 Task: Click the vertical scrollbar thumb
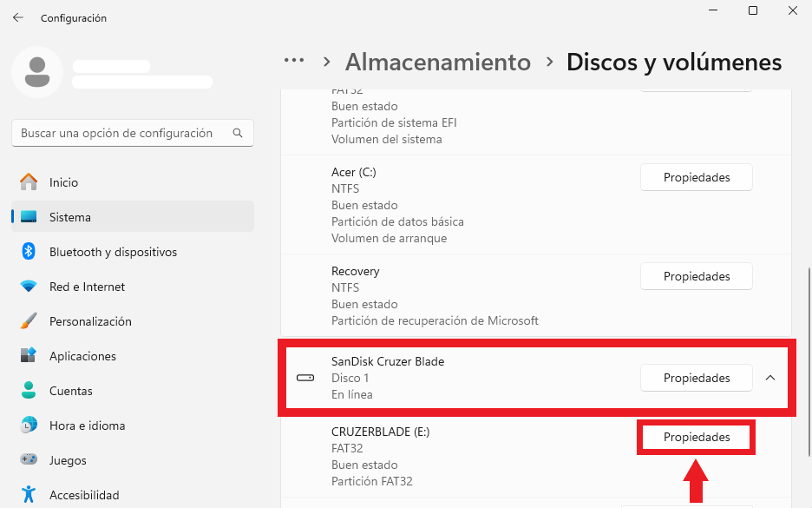point(809,362)
